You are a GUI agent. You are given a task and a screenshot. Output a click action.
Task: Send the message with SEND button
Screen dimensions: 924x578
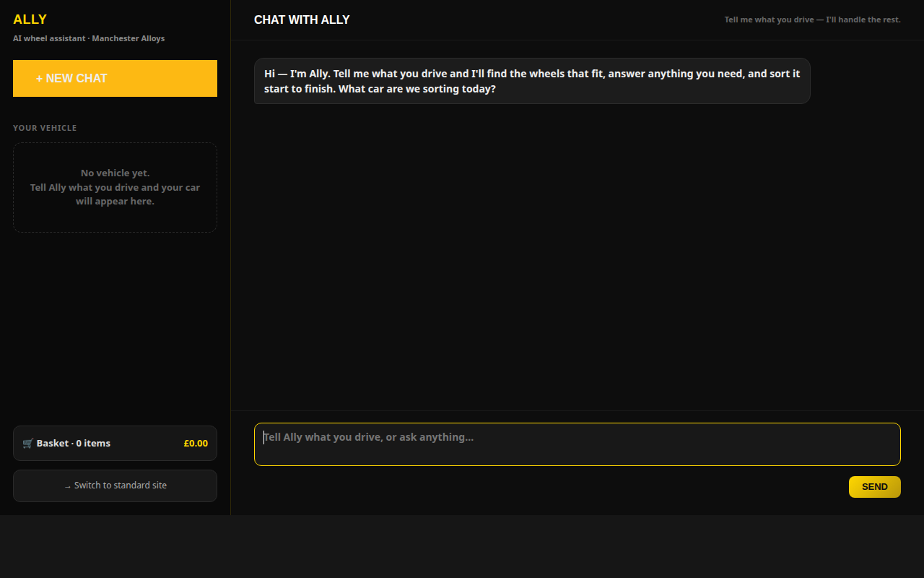tap(875, 487)
